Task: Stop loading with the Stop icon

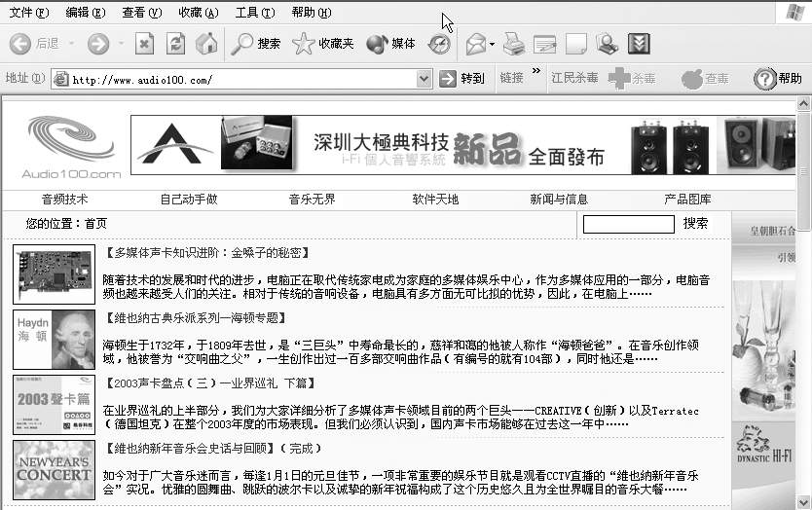Action: click(x=144, y=44)
